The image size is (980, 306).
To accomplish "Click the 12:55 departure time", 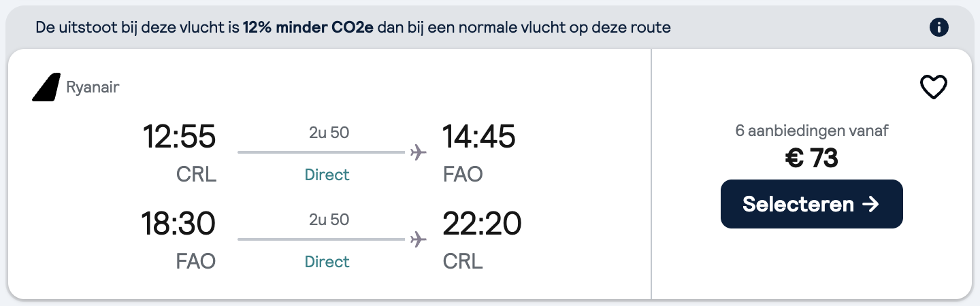I will (179, 137).
